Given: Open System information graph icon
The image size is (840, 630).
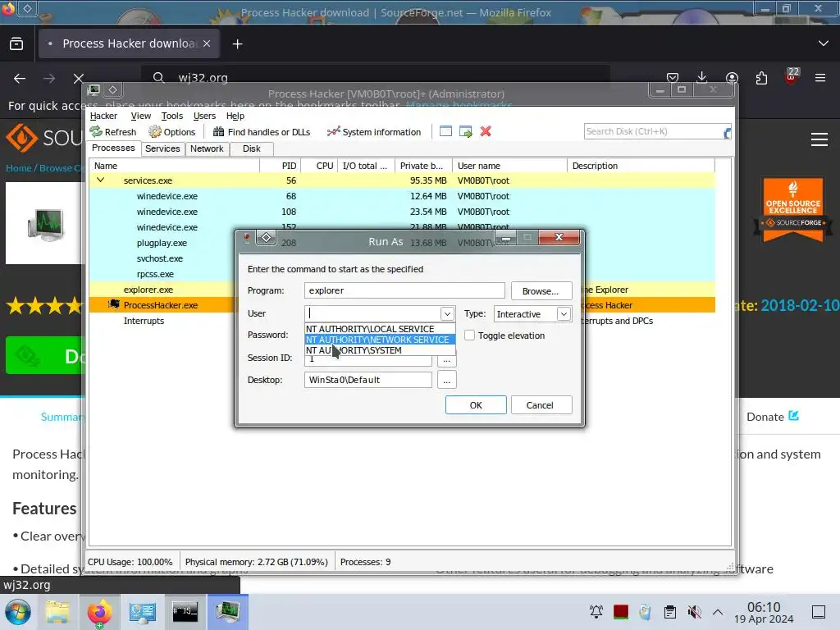Looking at the screenshot, I should [x=333, y=131].
